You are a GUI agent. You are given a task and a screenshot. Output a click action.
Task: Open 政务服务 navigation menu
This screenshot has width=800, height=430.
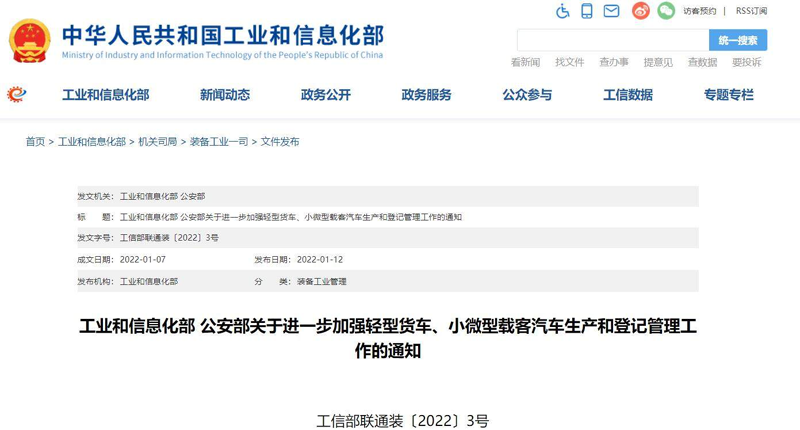[427, 95]
